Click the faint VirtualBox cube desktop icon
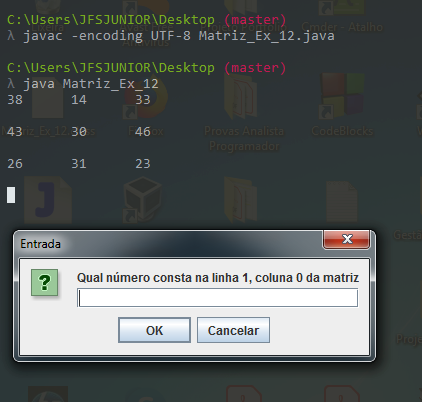This screenshot has height=402, width=422. (142, 200)
